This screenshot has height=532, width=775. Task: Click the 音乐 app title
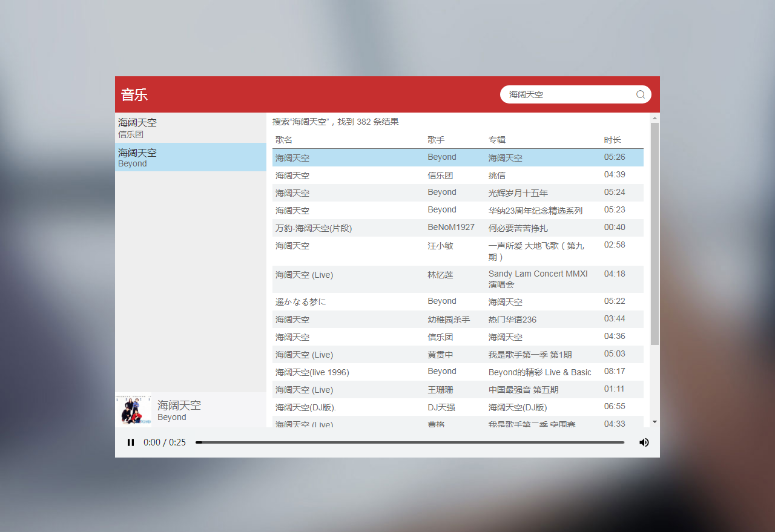point(134,94)
